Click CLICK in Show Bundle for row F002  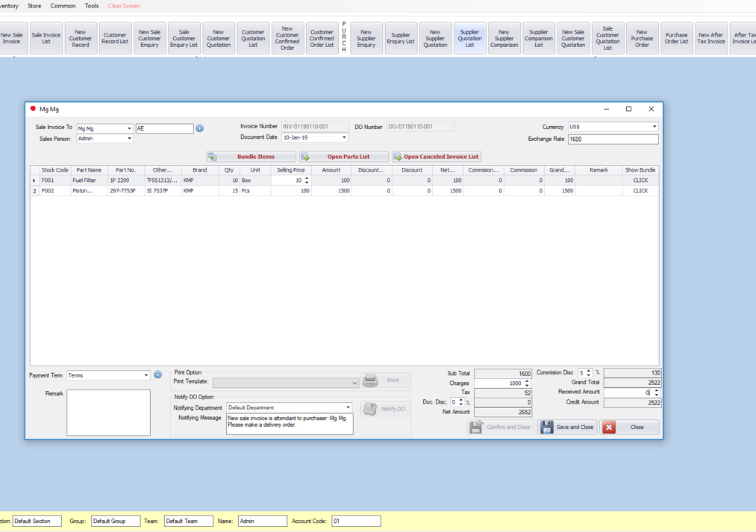click(640, 191)
